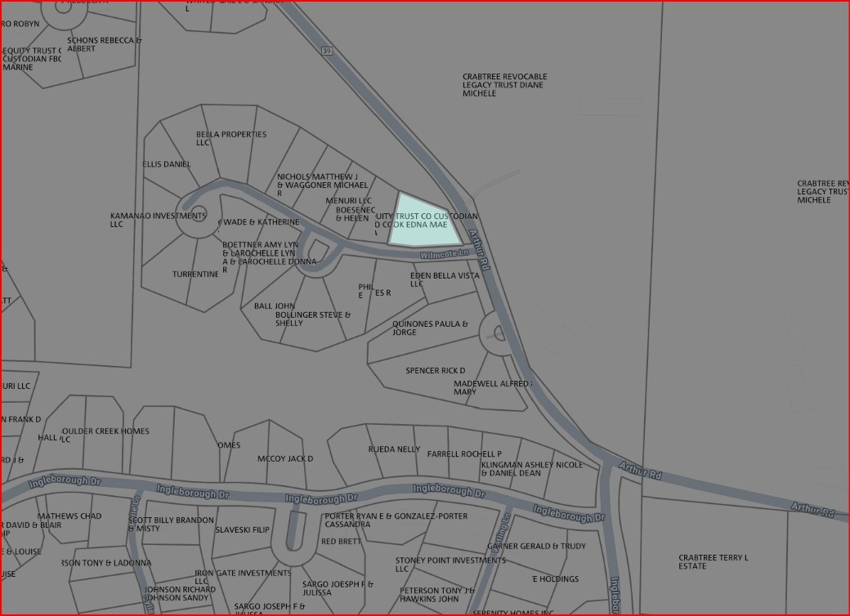850x616 pixels.
Task: Select the MCCOY JACK D parcel label
Action: click(285, 459)
